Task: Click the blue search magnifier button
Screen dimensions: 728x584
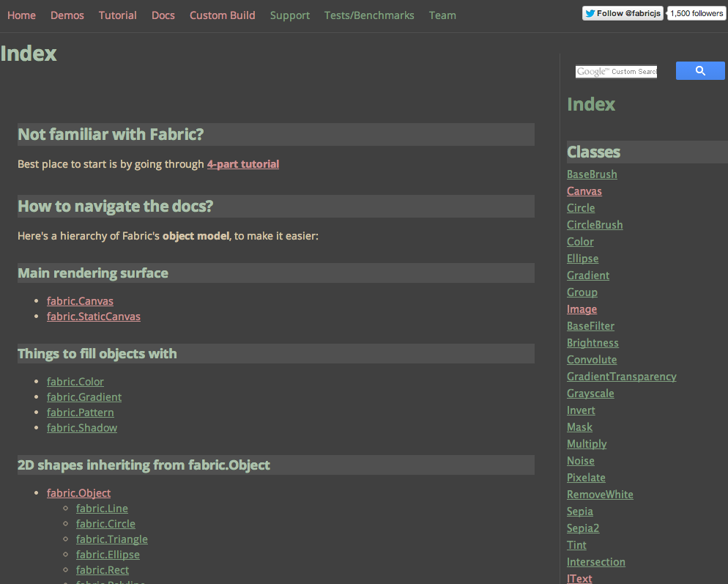Action: click(x=700, y=70)
